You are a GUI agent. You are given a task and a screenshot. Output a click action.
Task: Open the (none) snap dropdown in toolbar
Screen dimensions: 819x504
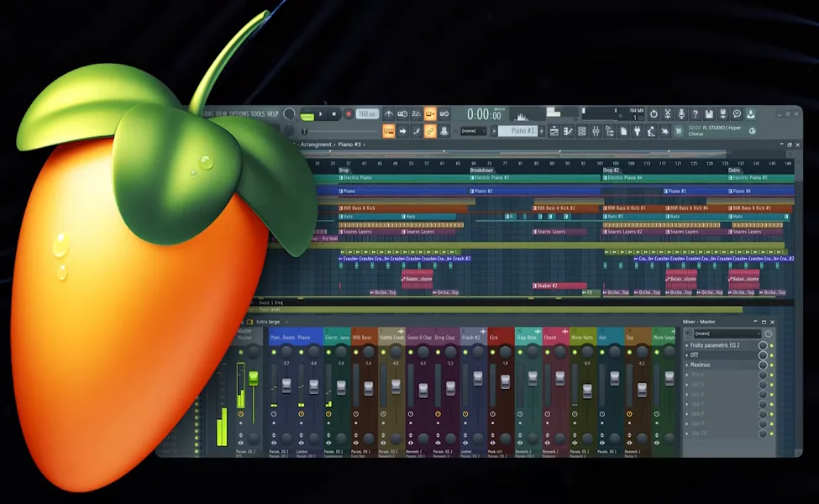pyautogui.click(x=473, y=131)
